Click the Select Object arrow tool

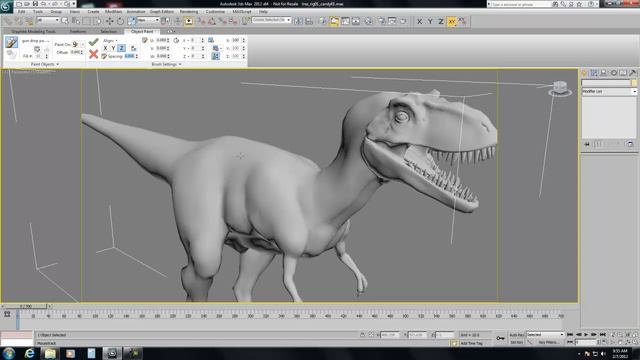(x=65, y=21)
